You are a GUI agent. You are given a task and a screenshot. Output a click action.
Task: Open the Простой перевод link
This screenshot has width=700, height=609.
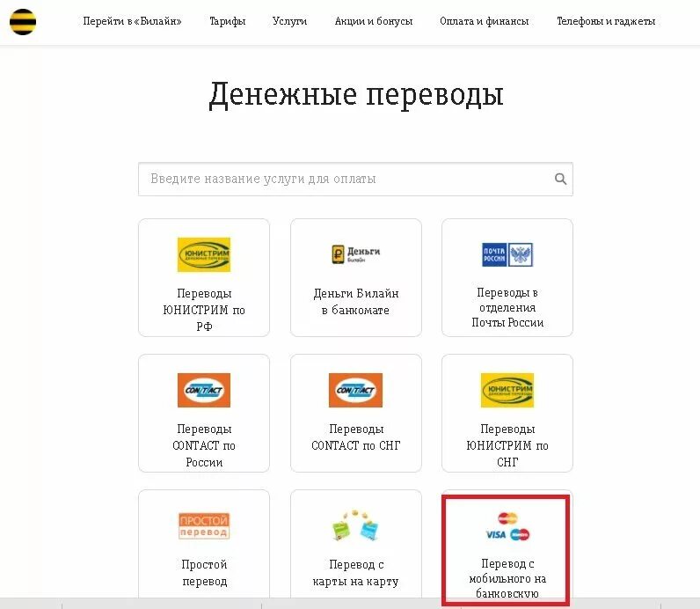(x=204, y=573)
